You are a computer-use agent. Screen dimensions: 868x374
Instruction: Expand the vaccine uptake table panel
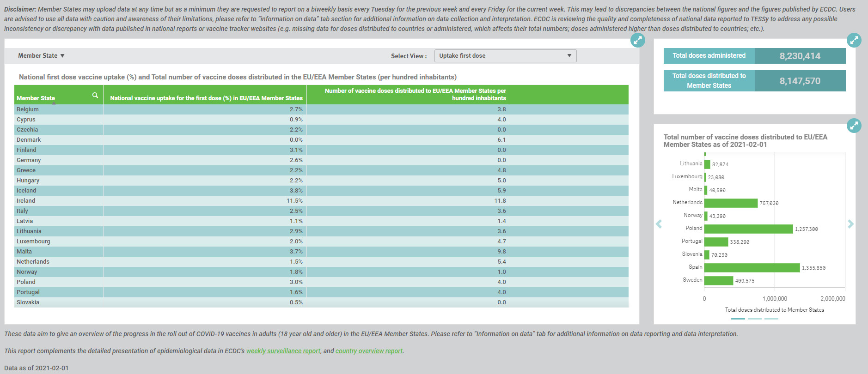(638, 40)
